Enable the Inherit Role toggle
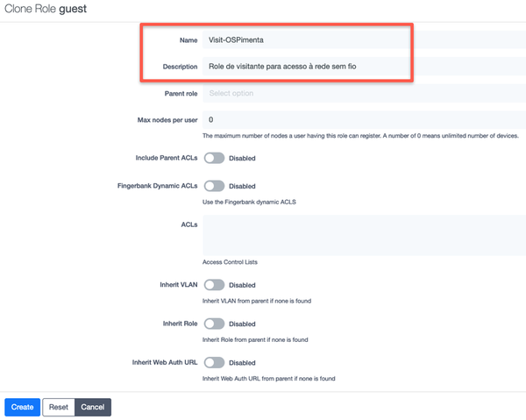Viewport: 526px width, 420px height. (214, 324)
